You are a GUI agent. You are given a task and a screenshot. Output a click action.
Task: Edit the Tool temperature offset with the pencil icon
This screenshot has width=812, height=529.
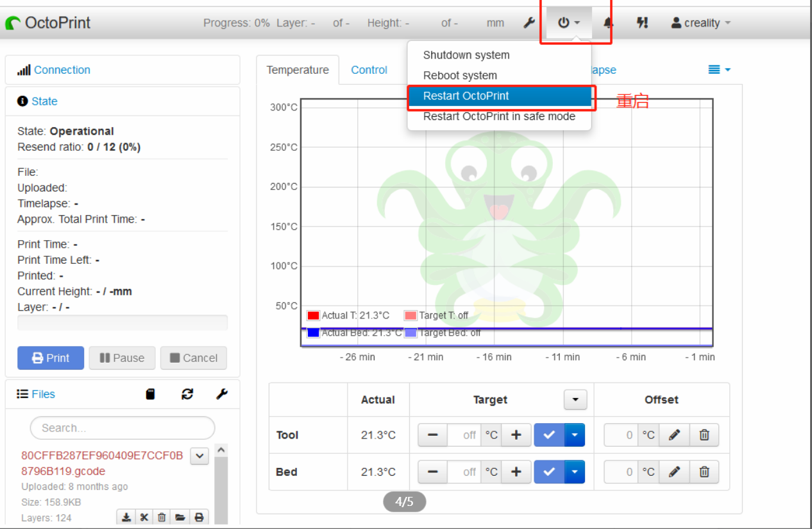tap(673, 435)
